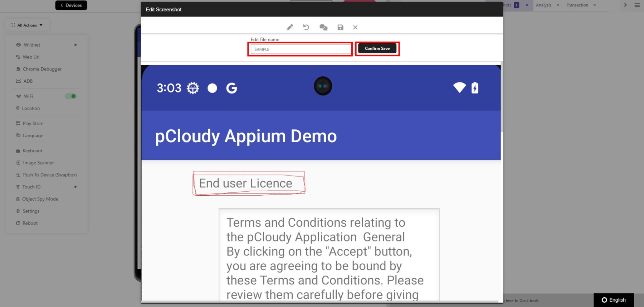
Task: Click the Terms and Conditions text box
Action: tap(329, 255)
